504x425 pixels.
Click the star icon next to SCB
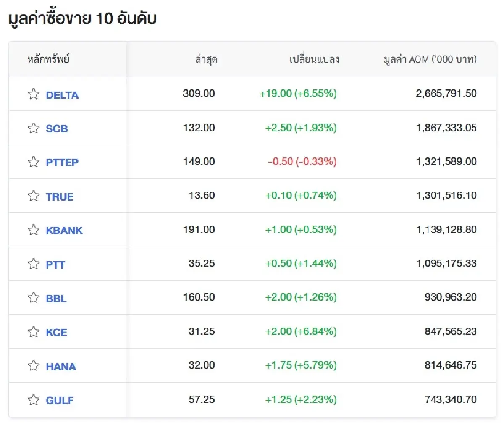point(33,128)
